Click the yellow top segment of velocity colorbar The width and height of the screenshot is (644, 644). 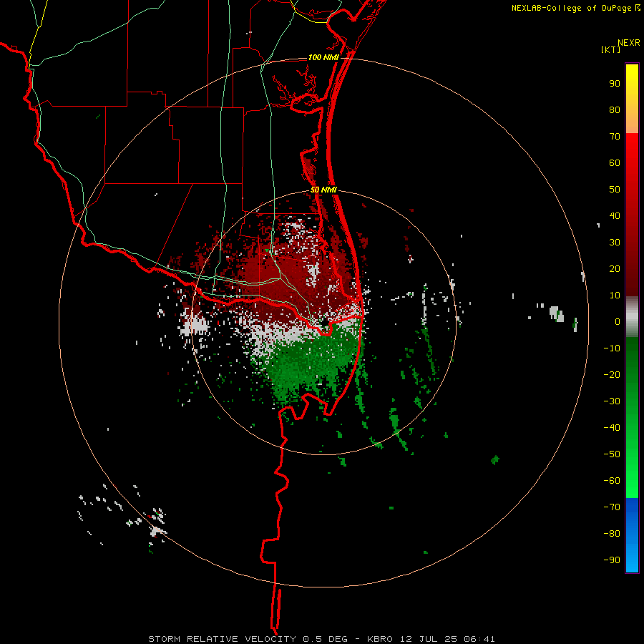pos(632,99)
